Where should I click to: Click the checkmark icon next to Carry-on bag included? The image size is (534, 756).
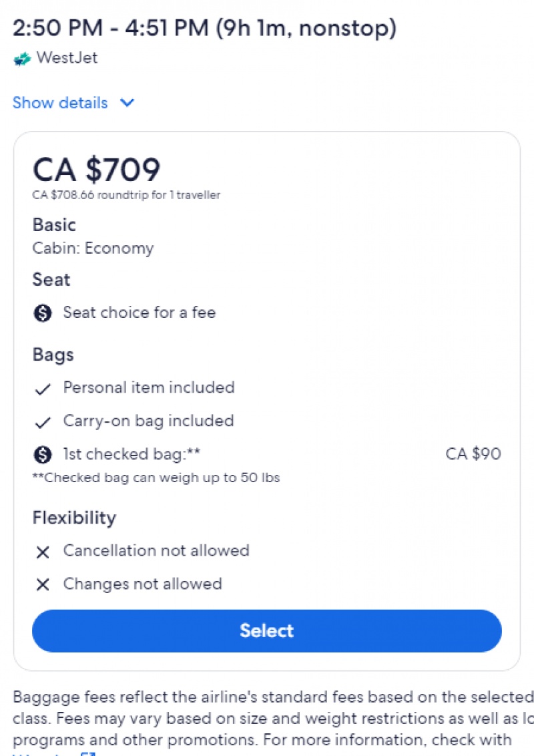tap(43, 422)
